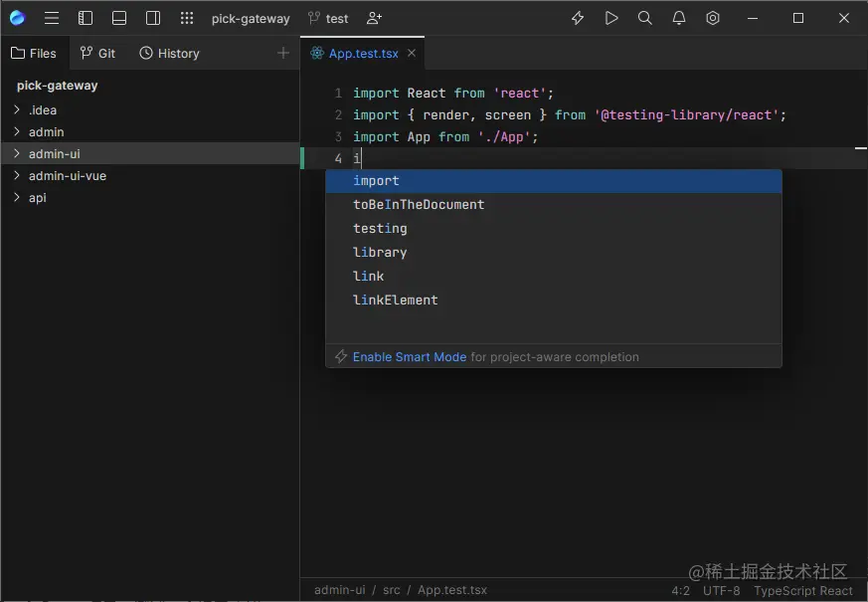
Task: Switch to the Files tab
Action: (34, 53)
